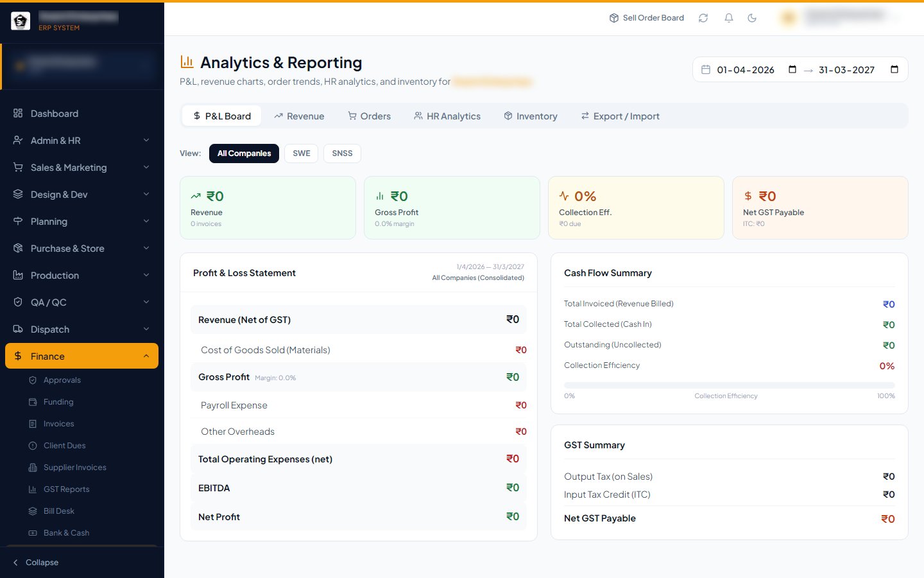This screenshot has width=924, height=578.
Task: Expand the Design & Dev chevron
Action: [146, 194]
